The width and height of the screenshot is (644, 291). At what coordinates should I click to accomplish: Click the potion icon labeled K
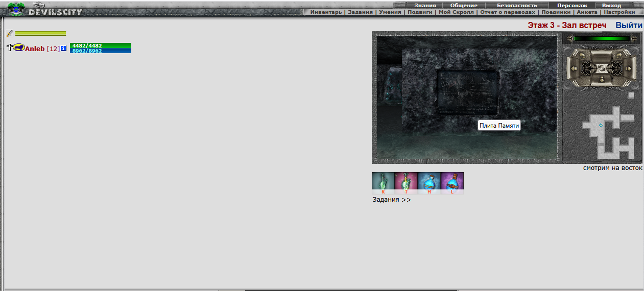pos(383,182)
